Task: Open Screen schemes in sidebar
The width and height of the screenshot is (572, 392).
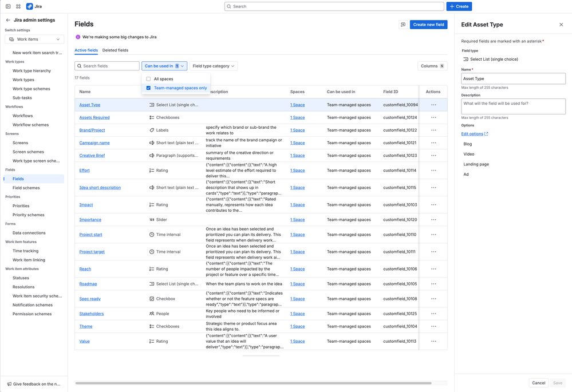Action: pyautogui.click(x=28, y=152)
